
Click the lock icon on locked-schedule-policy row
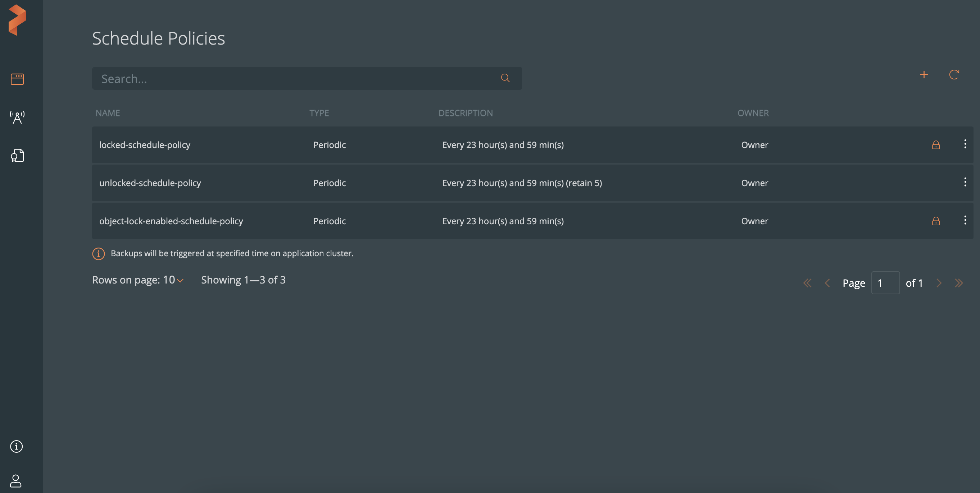[x=936, y=145]
